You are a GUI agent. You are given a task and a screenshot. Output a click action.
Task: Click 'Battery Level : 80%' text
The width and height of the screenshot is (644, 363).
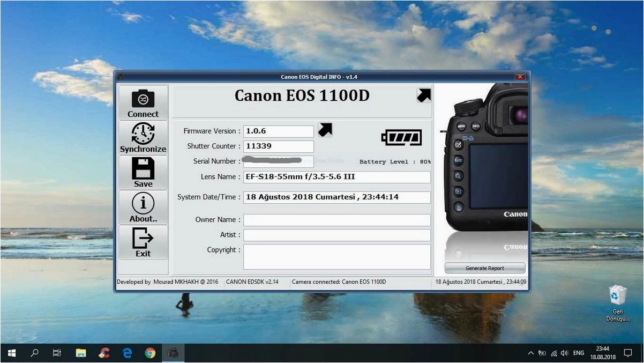(395, 161)
